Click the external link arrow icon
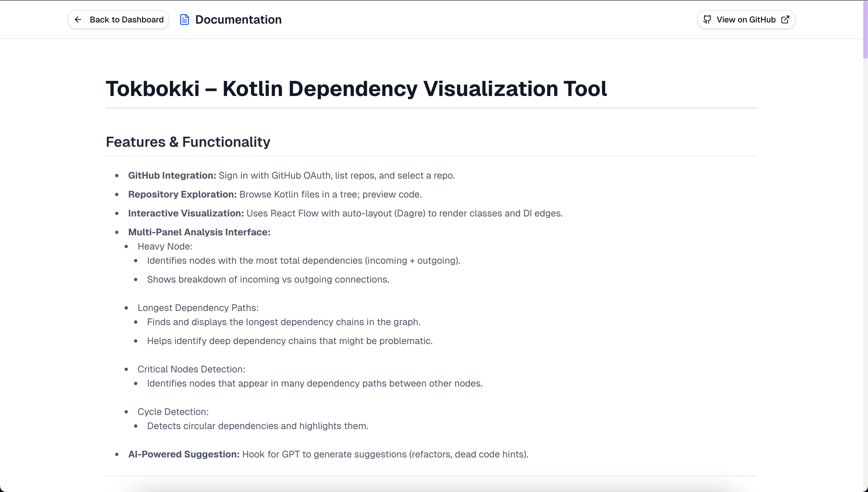This screenshot has height=492, width=868. [786, 19]
